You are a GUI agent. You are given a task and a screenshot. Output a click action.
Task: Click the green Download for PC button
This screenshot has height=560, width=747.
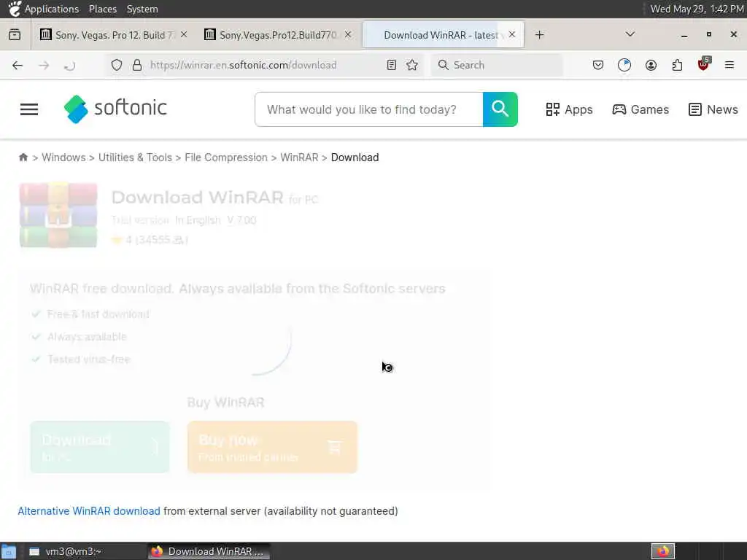(100, 447)
